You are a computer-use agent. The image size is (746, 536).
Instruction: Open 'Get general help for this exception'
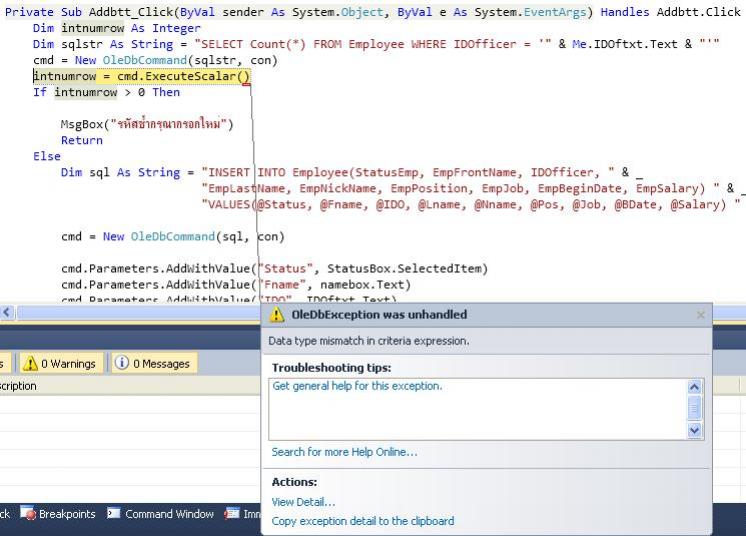357,386
